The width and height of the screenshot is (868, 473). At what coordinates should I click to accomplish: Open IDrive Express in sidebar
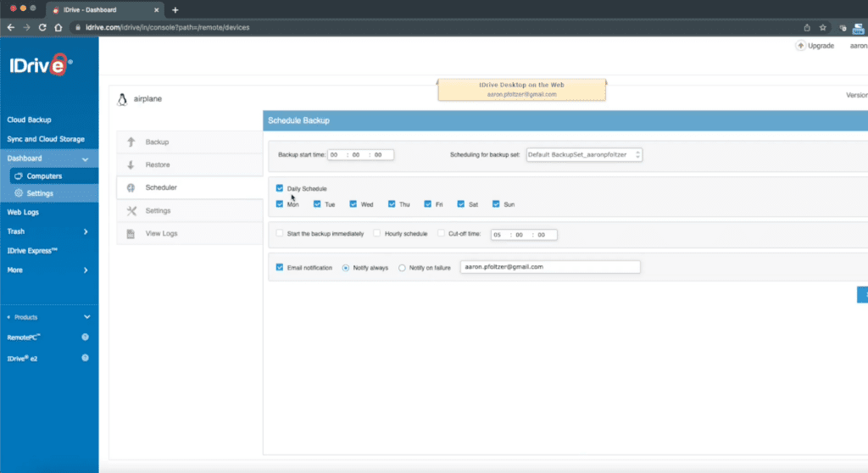(32, 251)
